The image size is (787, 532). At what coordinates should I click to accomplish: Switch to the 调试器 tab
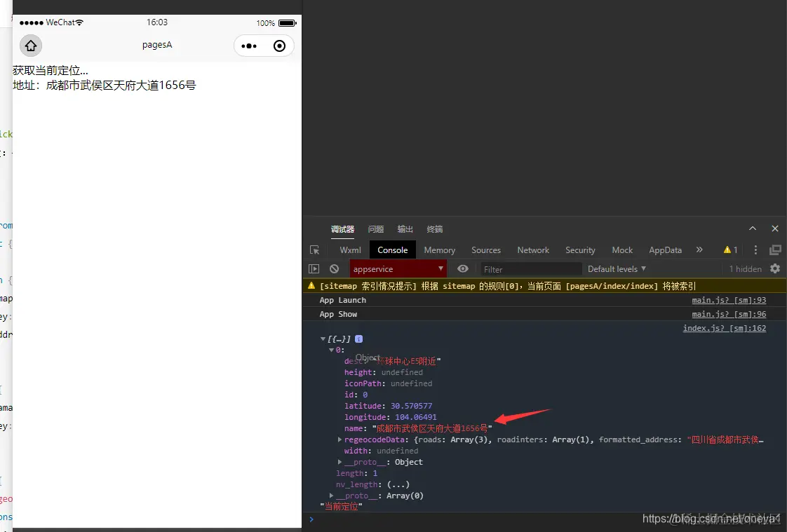coord(342,229)
